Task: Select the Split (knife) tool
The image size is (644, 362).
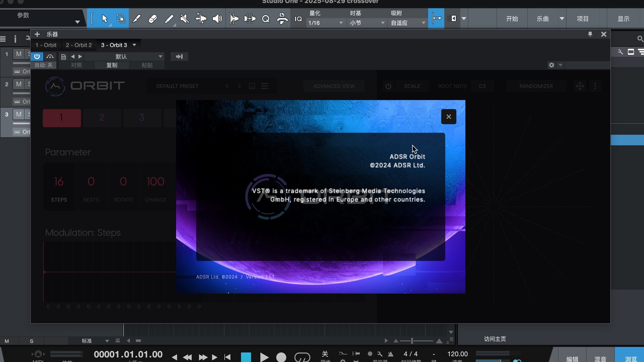Action: pos(136,19)
